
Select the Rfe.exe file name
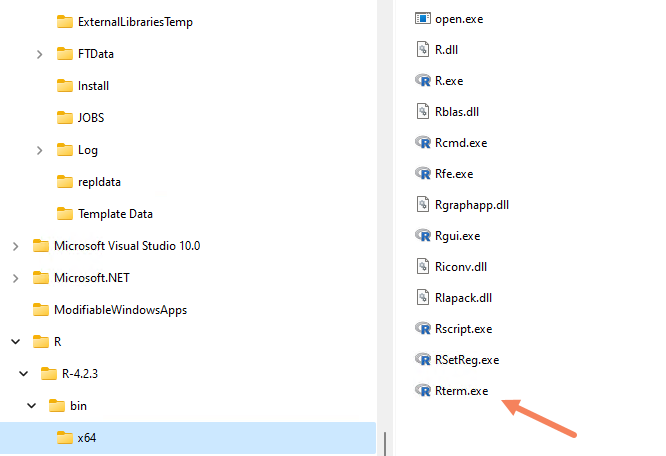click(x=454, y=174)
